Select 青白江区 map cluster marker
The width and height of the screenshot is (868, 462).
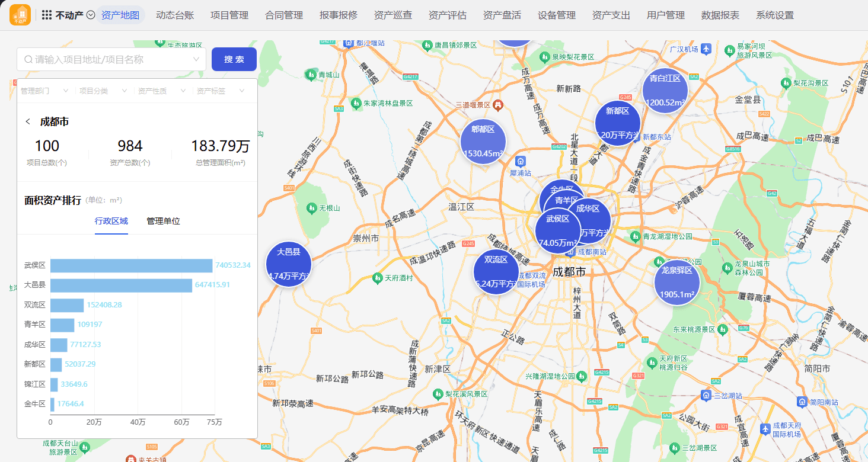[x=665, y=91]
